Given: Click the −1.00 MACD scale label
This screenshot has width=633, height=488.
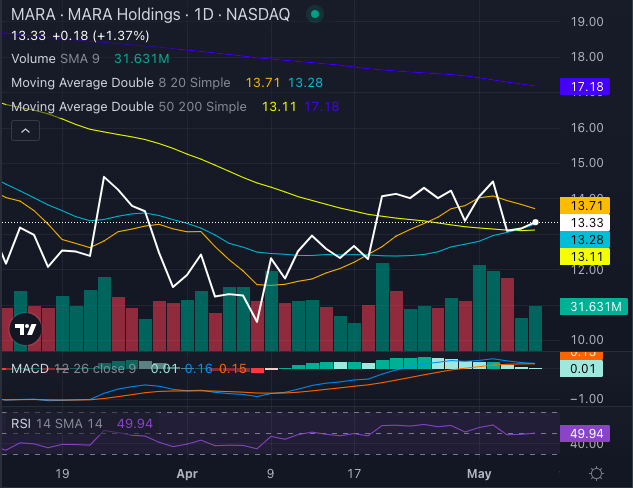Looking at the screenshot, I should (587, 399).
